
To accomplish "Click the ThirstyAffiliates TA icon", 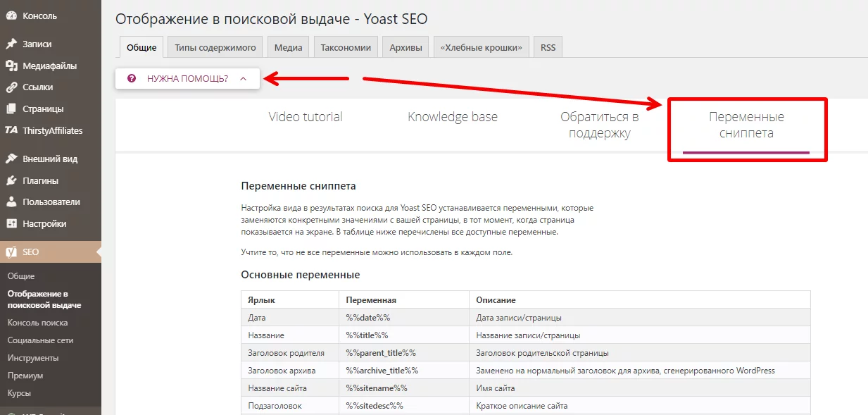I will coord(11,130).
